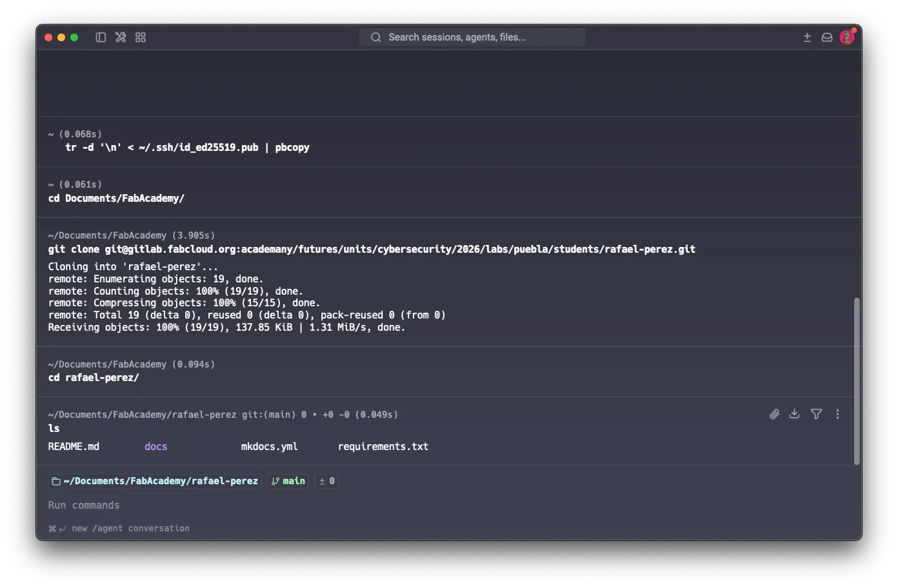Click the remote: Enumerating objects line
This screenshot has width=898, height=588.
pyautogui.click(x=155, y=279)
